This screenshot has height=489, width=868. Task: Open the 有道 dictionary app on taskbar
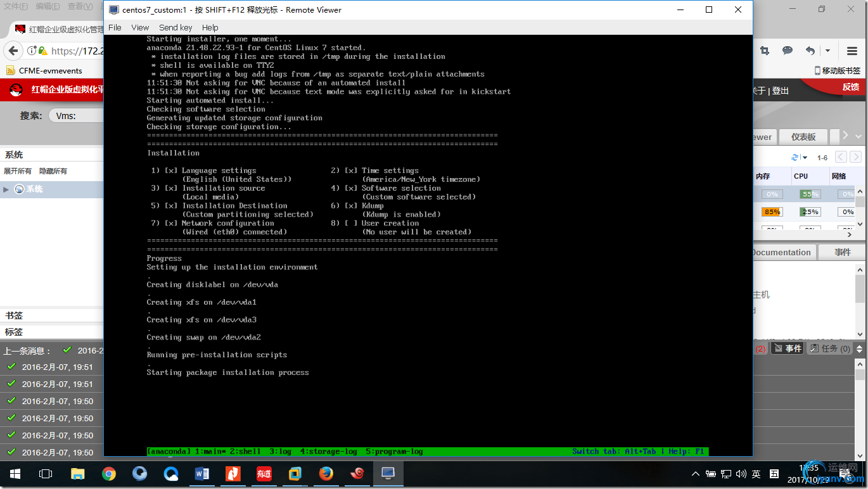pos(264,474)
